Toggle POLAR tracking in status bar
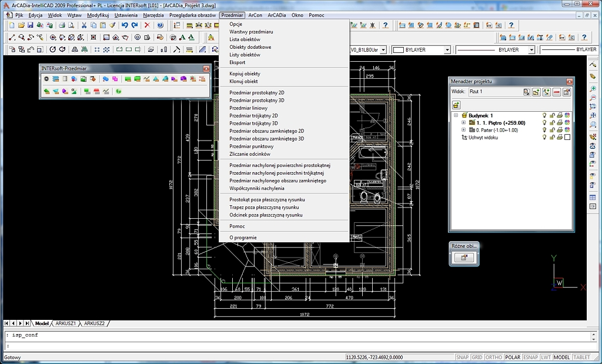Viewport: 602px width, 364px height. tap(513, 357)
